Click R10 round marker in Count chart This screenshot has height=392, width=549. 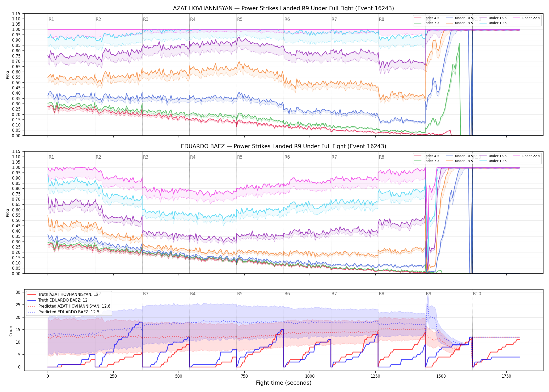tap(477, 294)
